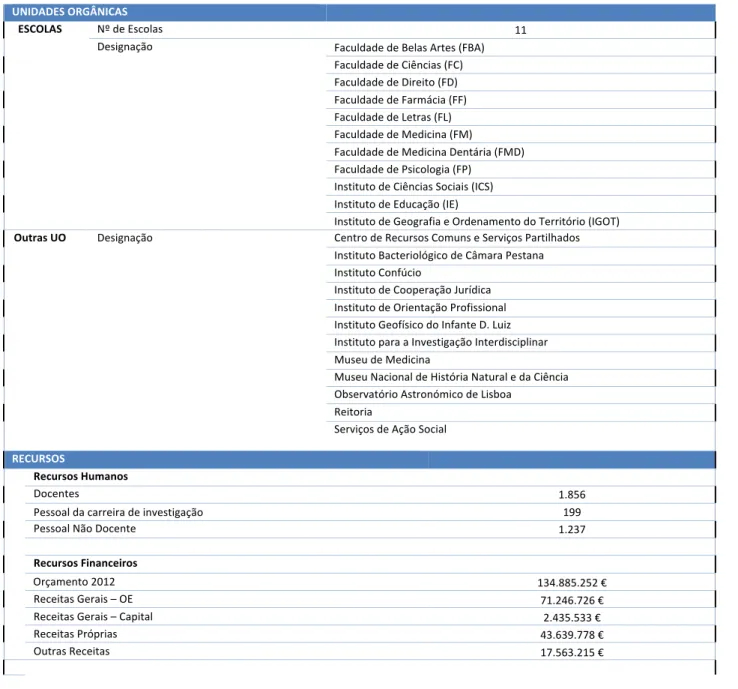Click the Nº de Escolas label
The height and width of the screenshot is (689, 738).
(x=130, y=29)
